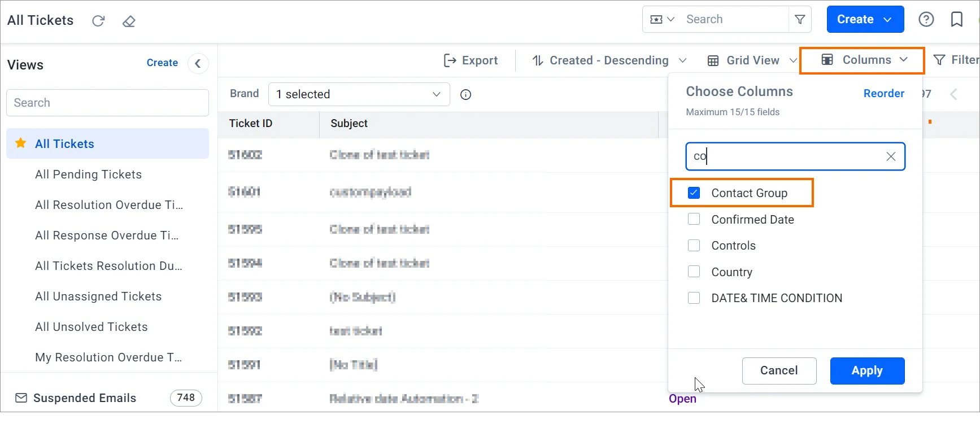
Task: Click the Views search input field
Action: 107,103
